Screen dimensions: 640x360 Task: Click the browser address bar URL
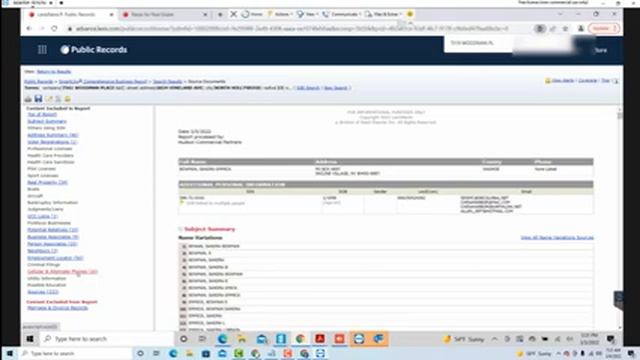292,29
